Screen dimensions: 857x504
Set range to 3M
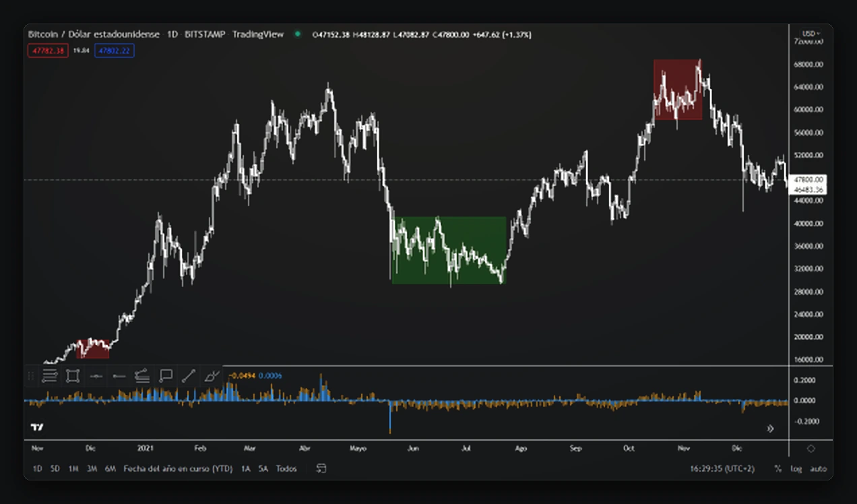(x=92, y=468)
